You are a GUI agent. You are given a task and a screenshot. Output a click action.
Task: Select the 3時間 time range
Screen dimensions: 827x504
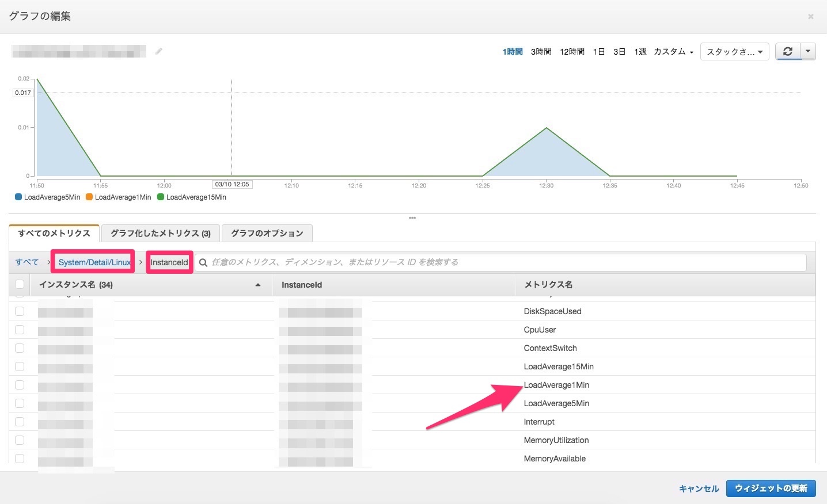click(x=541, y=52)
